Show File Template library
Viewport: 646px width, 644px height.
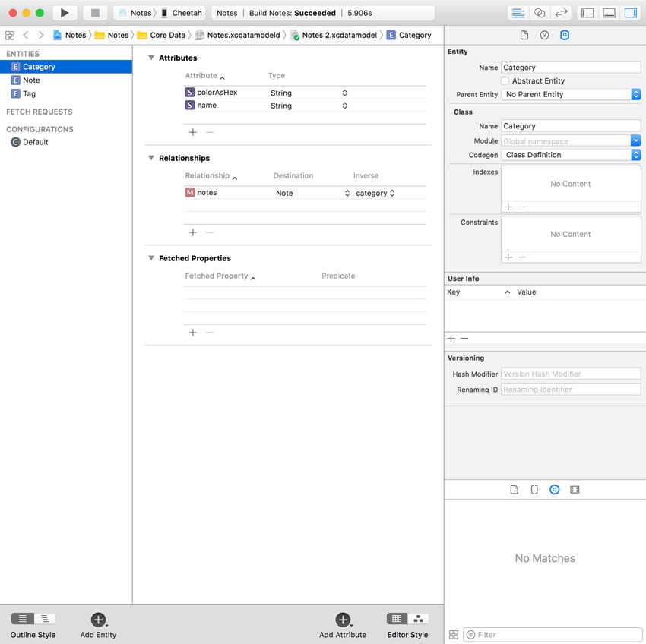click(x=515, y=489)
